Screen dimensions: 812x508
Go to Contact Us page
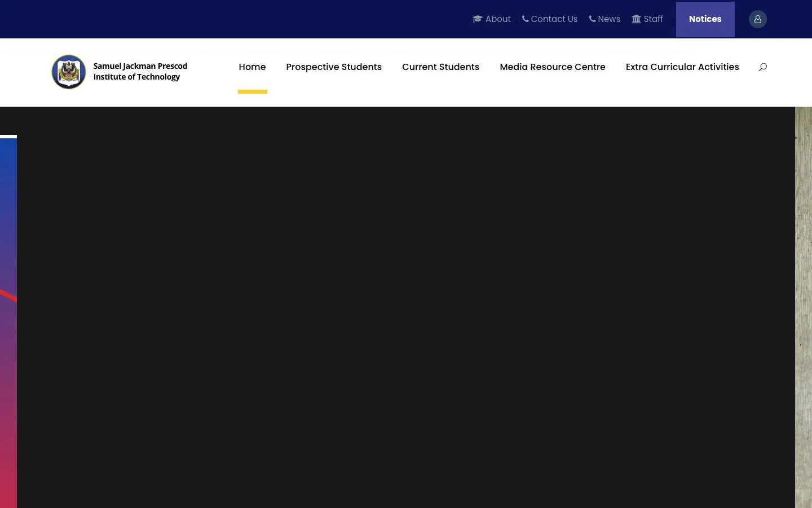pos(554,19)
